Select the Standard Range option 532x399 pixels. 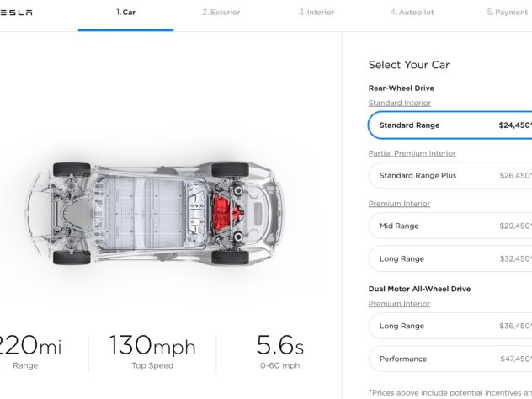tap(450, 125)
